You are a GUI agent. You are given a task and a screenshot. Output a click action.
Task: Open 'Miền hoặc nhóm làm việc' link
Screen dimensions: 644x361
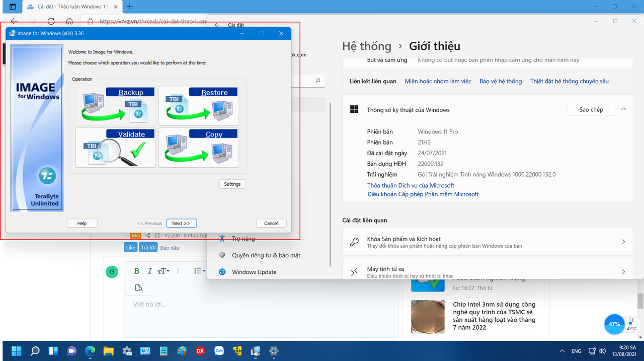pos(438,81)
